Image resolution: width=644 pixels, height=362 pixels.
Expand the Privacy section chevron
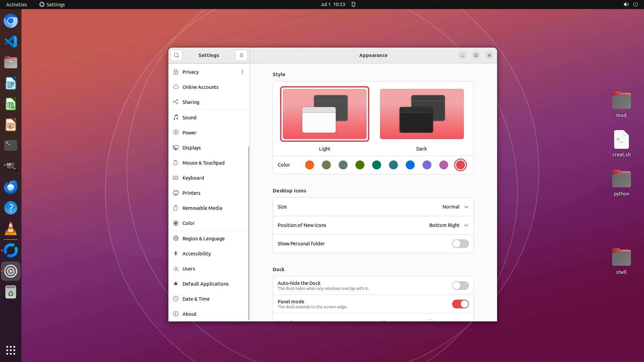[x=242, y=72]
